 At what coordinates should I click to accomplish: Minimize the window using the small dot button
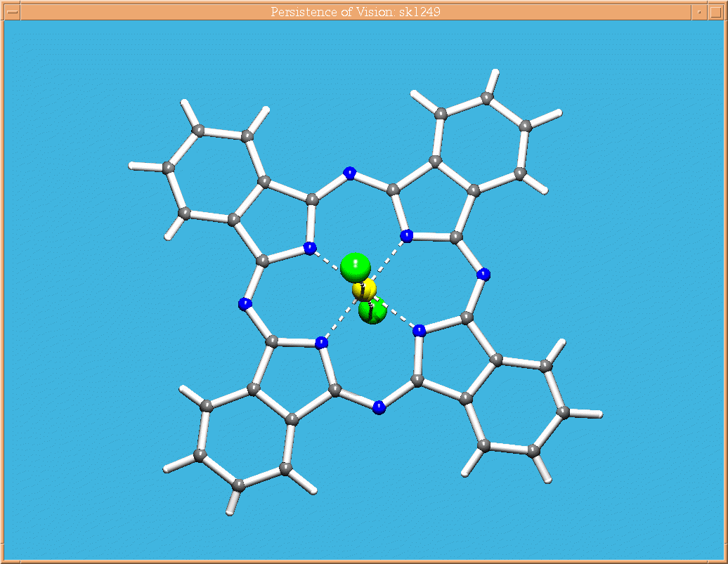click(699, 12)
